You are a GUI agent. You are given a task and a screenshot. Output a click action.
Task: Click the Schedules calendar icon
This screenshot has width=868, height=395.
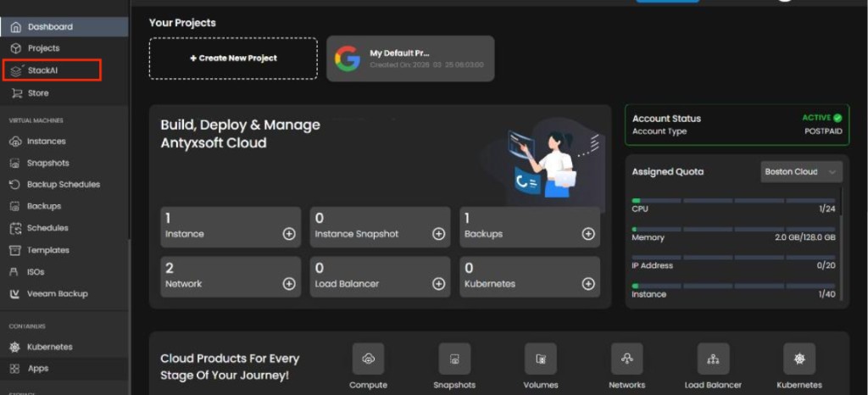tap(15, 228)
